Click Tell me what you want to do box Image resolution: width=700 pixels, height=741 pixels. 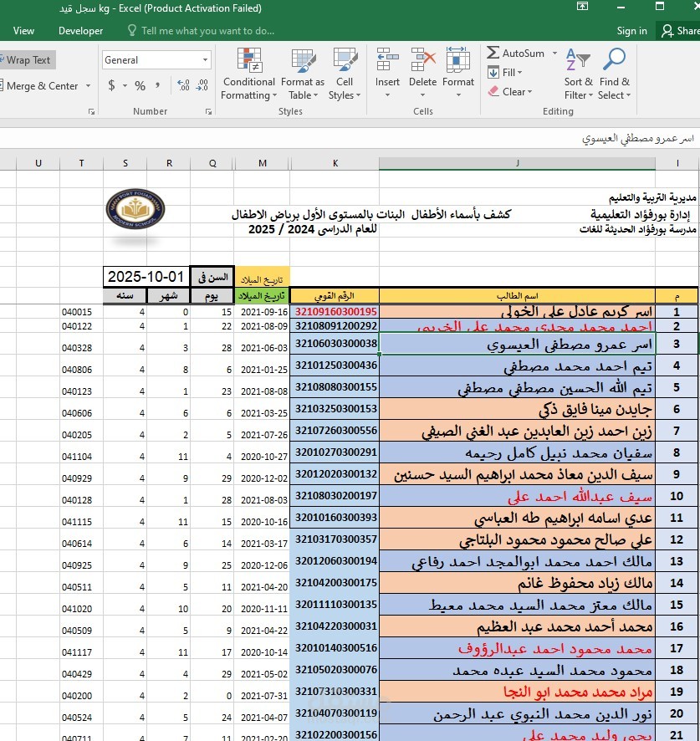[x=207, y=31]
